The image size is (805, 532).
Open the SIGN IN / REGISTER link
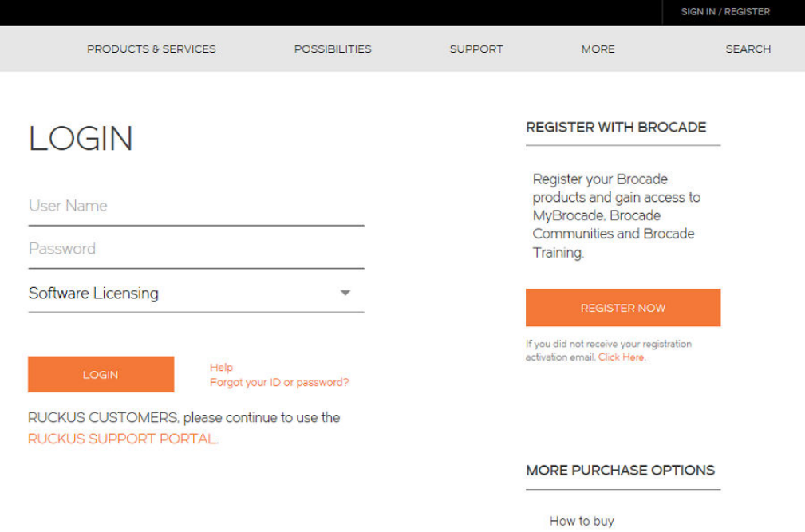[724, 12]
